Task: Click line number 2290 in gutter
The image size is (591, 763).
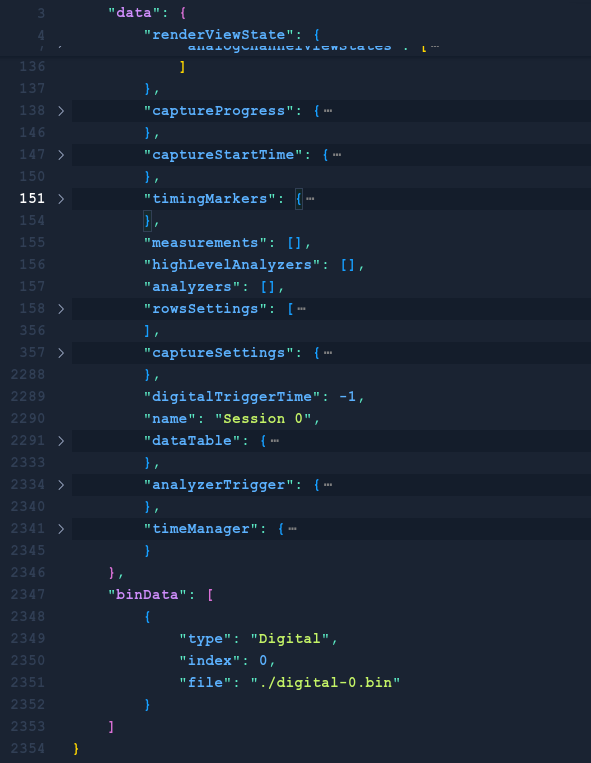Action: pyautogui.click(x=27, y=418)
